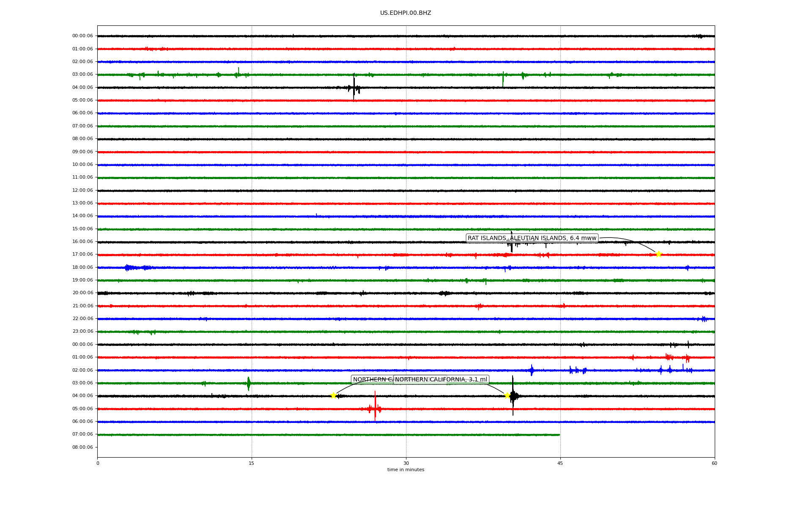Click the 60 tick label on the x-axis
The height and width of the screenshot is (508, 812).
pos(714,463)
